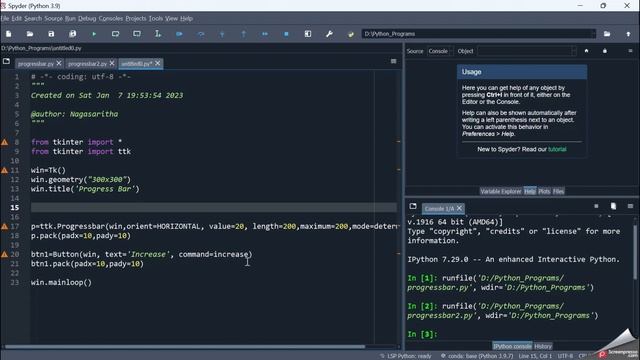Open the Help menu
Viewport: 640px width, 360px height.
click(187, 18)
